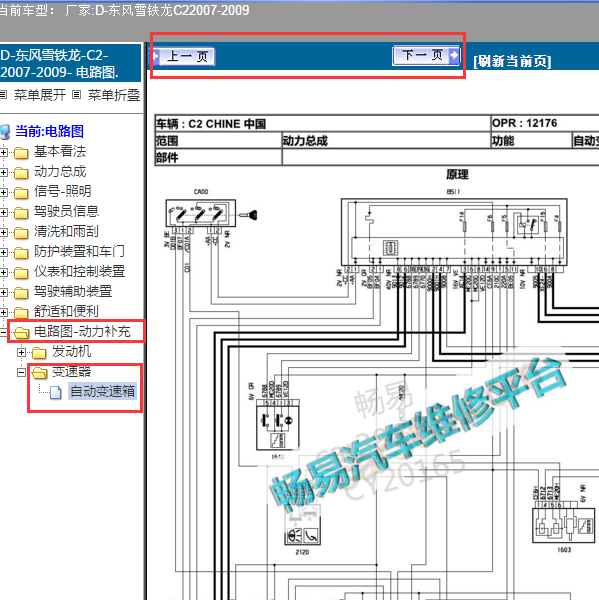Viewport: 599px width, 600px height.
Task: Open the 驾驶员信息 folder label
Action: (67, 211)
